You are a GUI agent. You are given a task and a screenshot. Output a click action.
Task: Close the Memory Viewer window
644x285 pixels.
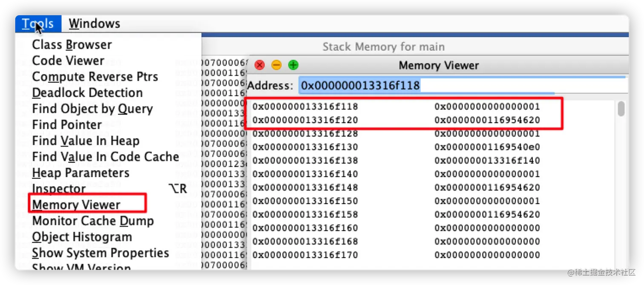pyautogui.click(x=259, y=65)
